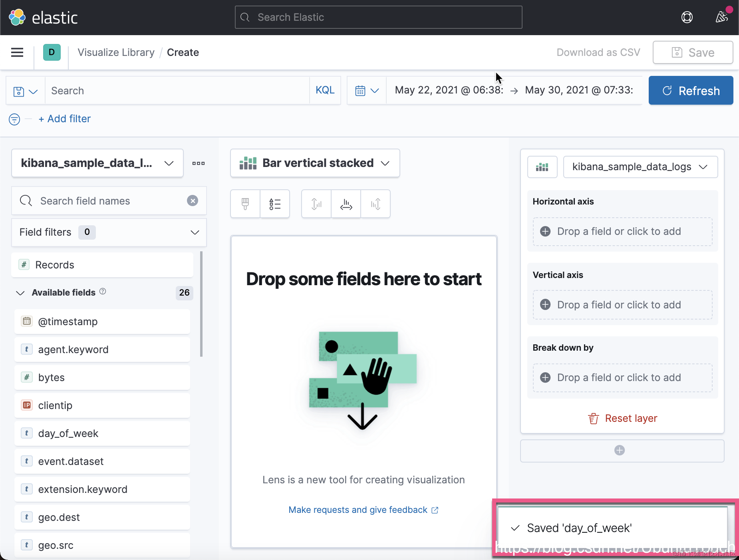Open the newsfeed celebration icon

click(721, 17)
